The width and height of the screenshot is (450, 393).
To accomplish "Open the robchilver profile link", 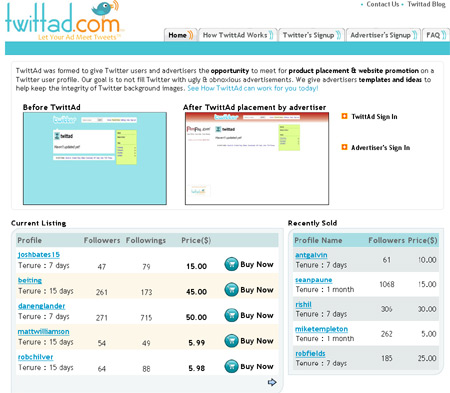I will [35, 357].
